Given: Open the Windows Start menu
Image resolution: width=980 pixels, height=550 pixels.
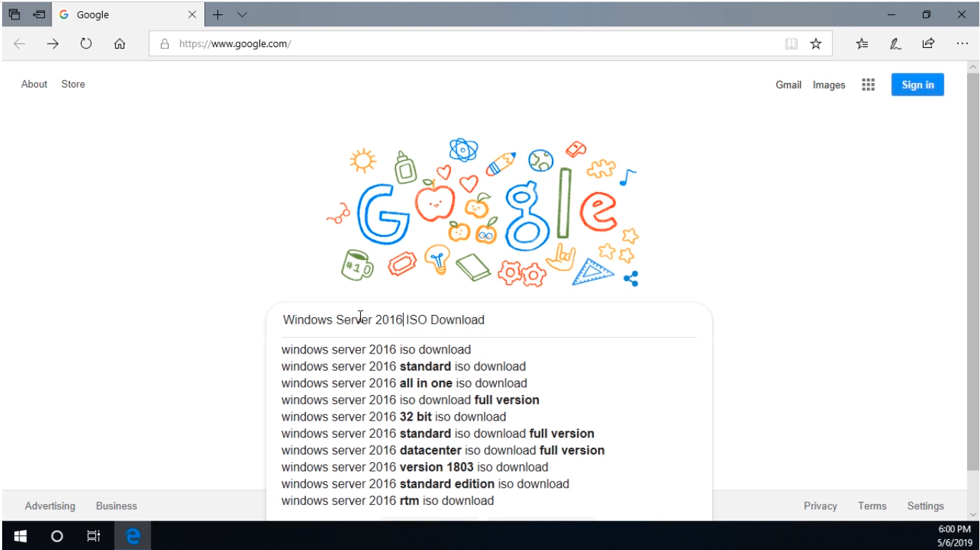Looking at the screenshot, I should pyautogui.click(x=20, y=536).
